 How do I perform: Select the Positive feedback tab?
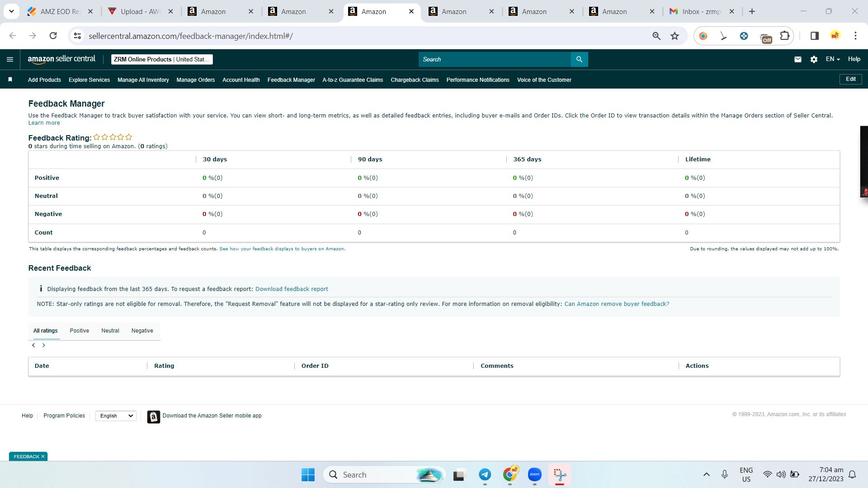[x=80, y=331]
